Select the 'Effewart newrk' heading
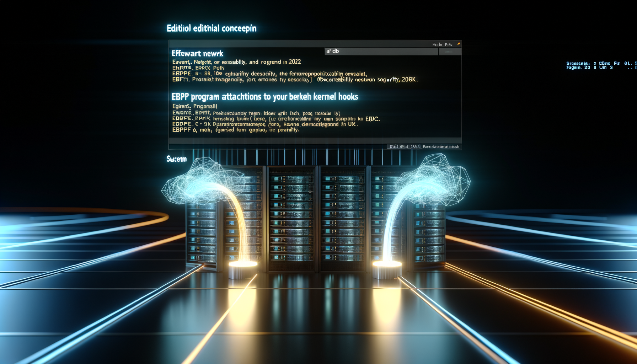The height and width of the screenshot is (364, 637). (197, 54)
